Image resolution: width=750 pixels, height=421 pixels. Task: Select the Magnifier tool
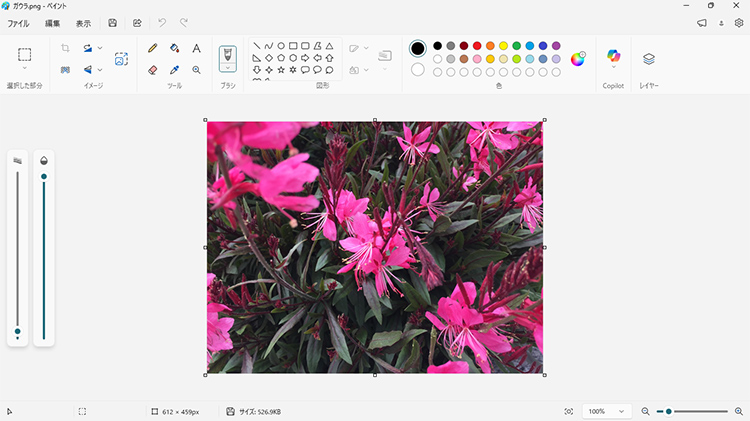tap(196, 70)
